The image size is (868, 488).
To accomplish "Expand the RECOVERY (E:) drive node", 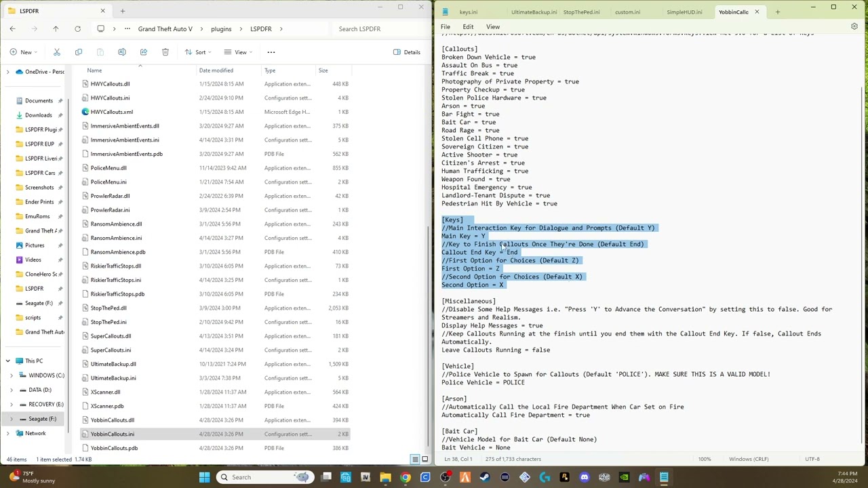I will (12, 405).
